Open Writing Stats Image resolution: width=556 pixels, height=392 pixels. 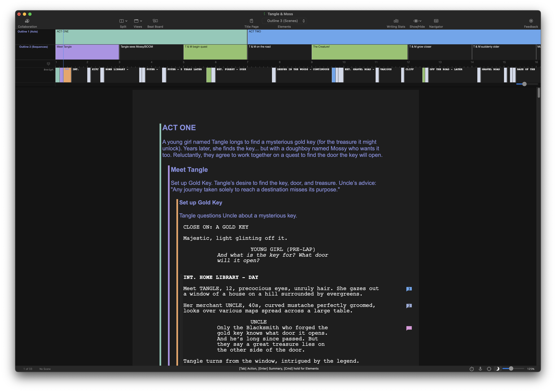point(396,23)
